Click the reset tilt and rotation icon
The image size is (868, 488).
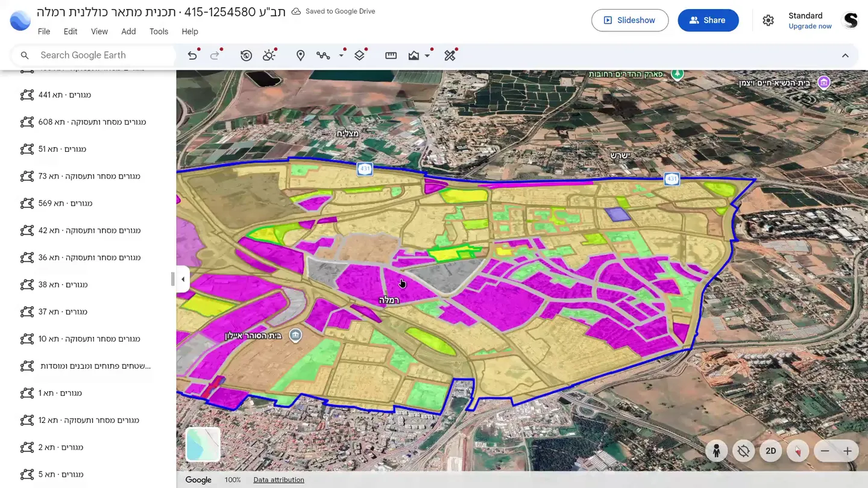click(744, 451)
